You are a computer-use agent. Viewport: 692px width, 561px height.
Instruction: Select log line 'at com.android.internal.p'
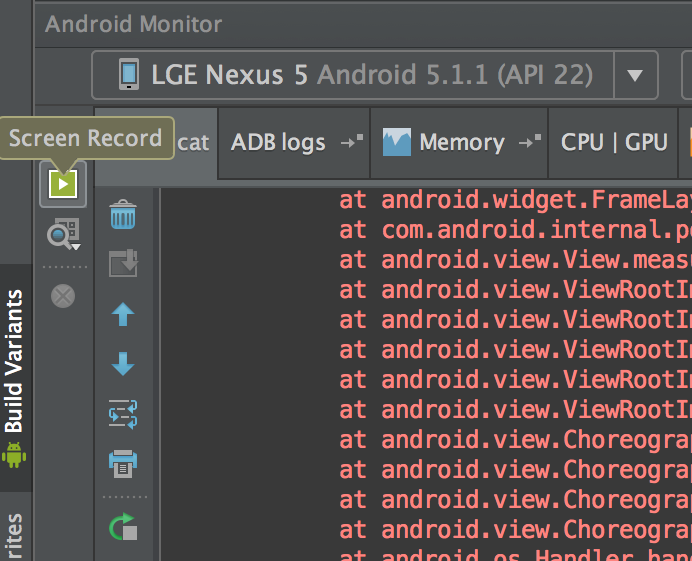point(515,230)
